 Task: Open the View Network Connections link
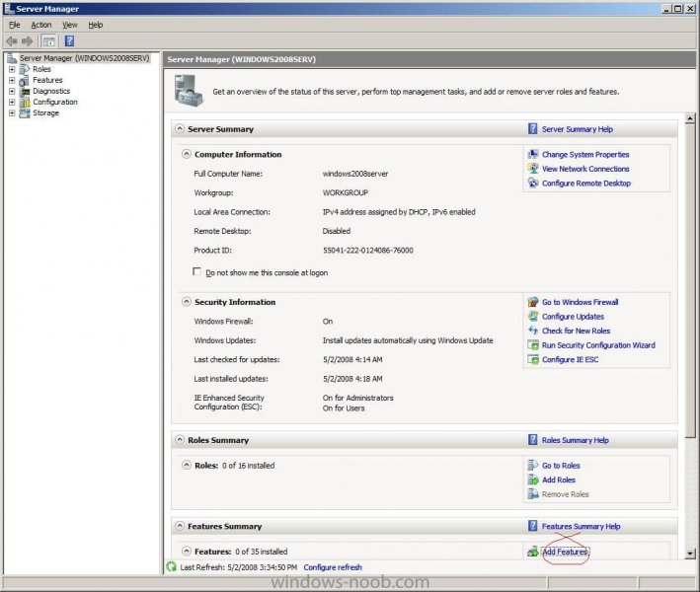tap(585, 169)
